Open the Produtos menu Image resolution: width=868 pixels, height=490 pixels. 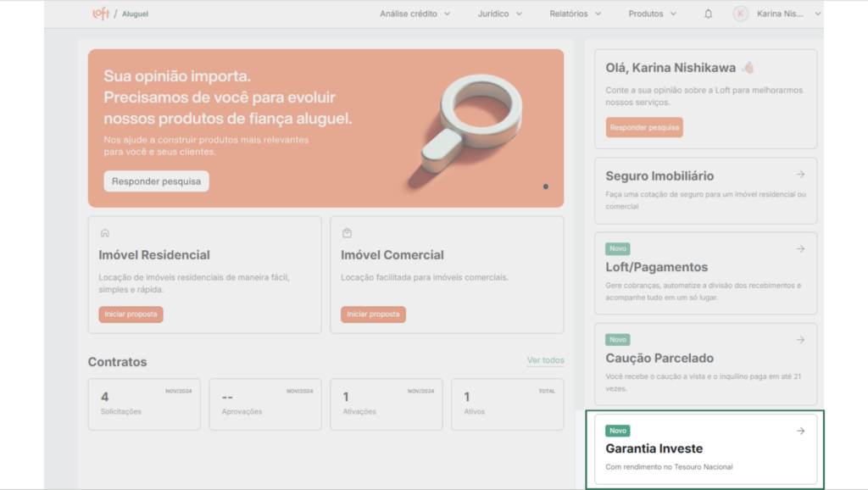(653, 14)
